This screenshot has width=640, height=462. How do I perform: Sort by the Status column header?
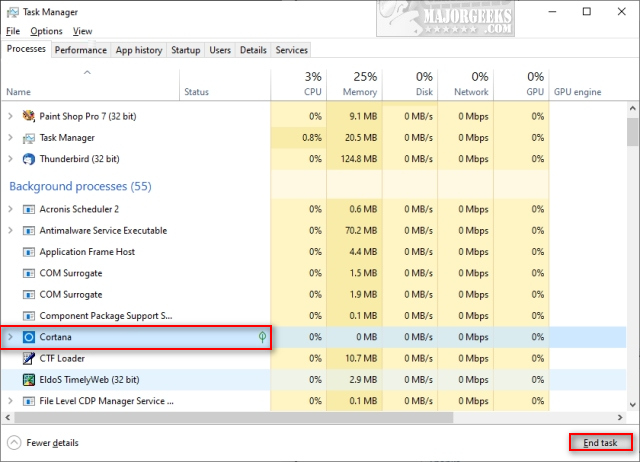225,85
